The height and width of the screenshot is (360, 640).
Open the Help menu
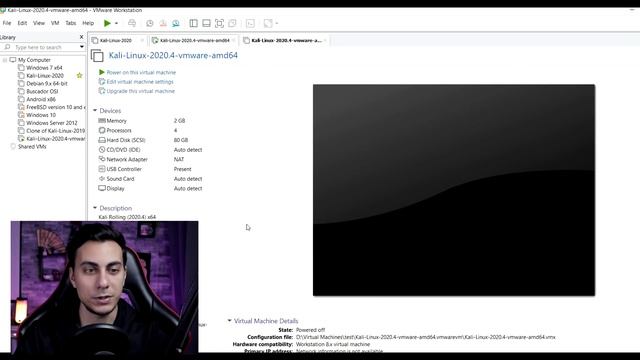click(88, 23)
